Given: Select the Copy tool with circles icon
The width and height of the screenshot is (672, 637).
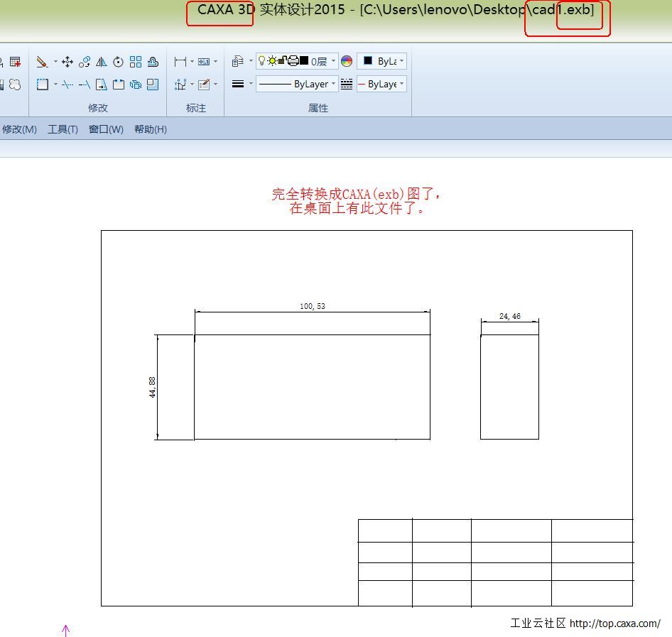Looking at the screenshot, I should [x=85, y=62].
